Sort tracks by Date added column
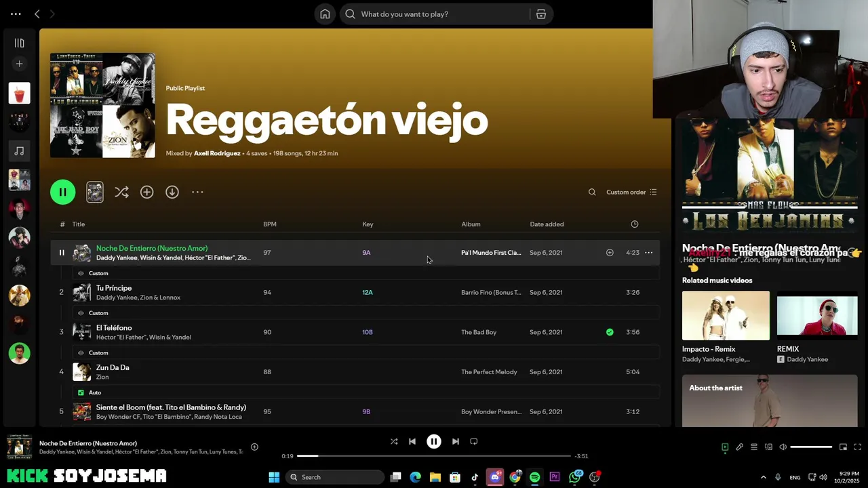 click(547, 224)
